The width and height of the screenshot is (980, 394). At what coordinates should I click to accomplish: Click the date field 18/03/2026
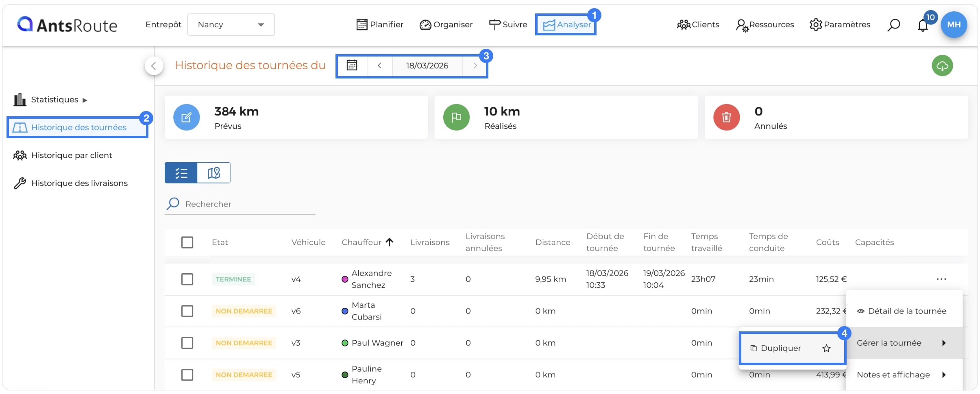coord(427,65)
